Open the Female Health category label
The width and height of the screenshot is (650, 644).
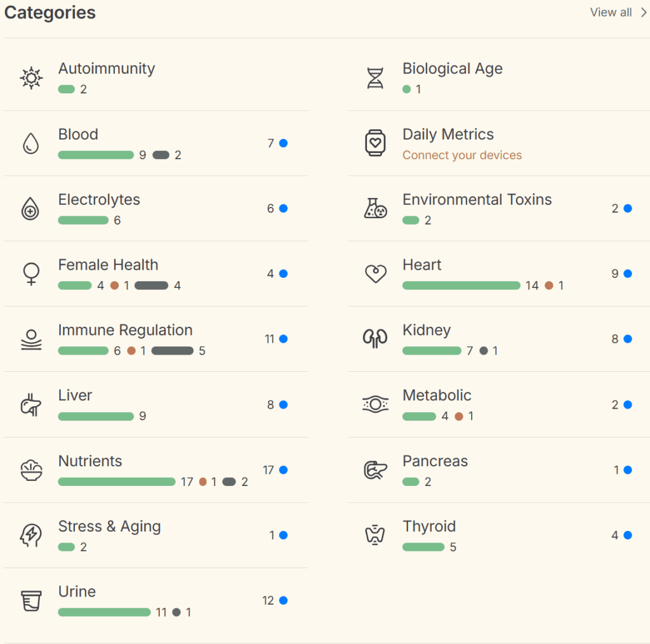(x=108, y=265)
